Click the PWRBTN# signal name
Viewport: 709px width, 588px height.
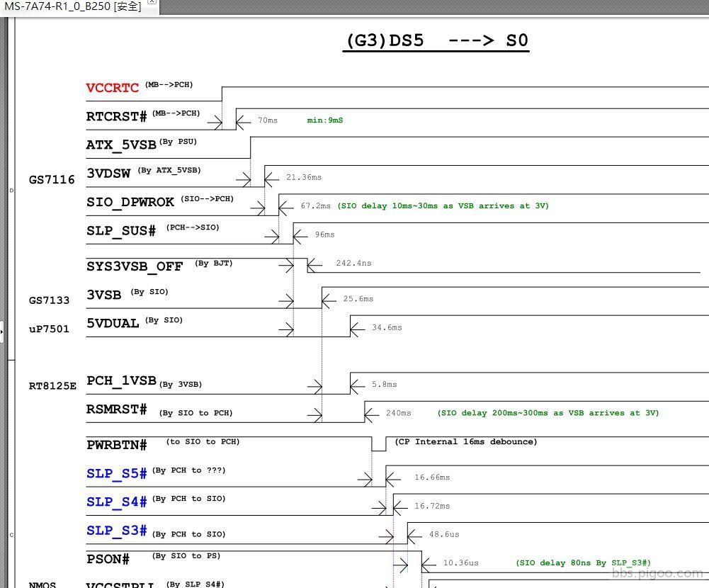pos(115,446)
